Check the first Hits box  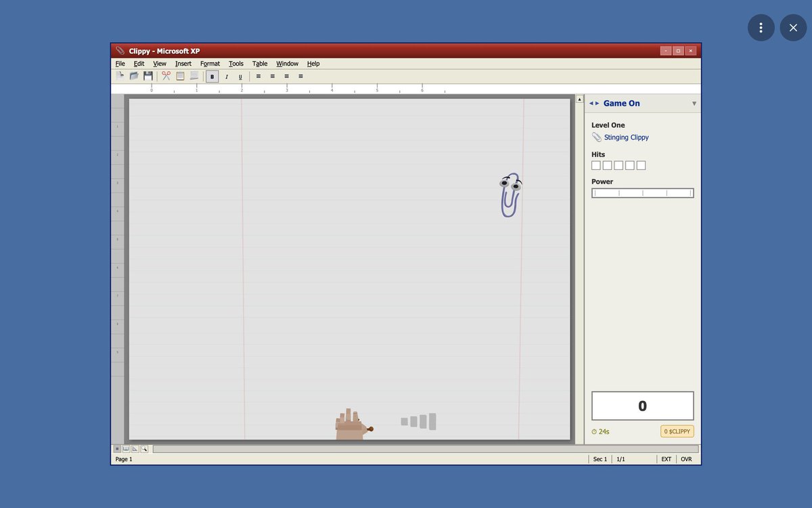tap(596, 165)
